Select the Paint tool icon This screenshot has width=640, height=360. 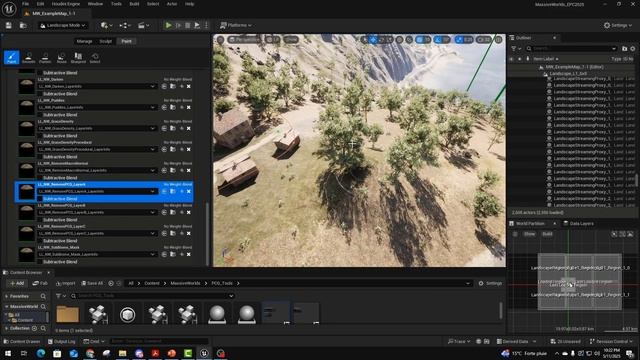(x=11, y=57)
